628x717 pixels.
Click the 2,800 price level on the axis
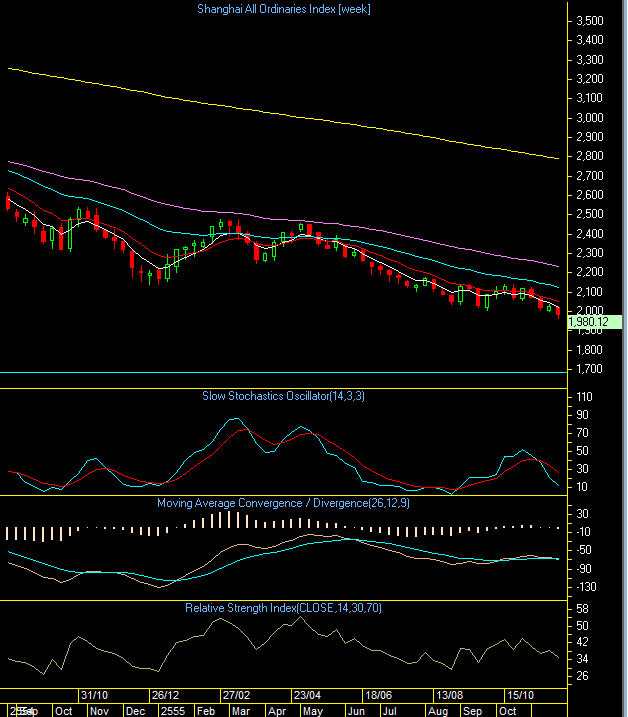pyautogui.click(x=590, y=156)
